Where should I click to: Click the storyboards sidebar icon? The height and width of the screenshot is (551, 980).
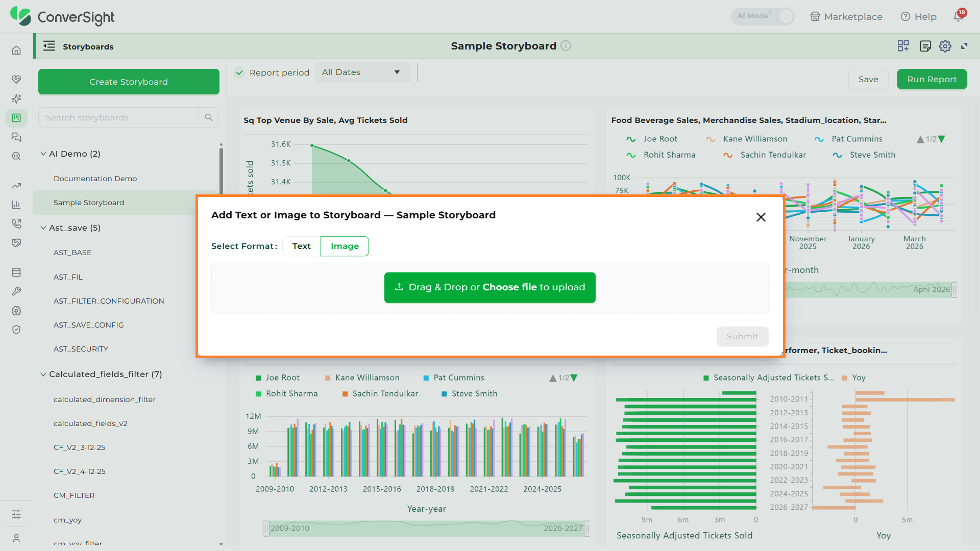[x=16, y=118]
